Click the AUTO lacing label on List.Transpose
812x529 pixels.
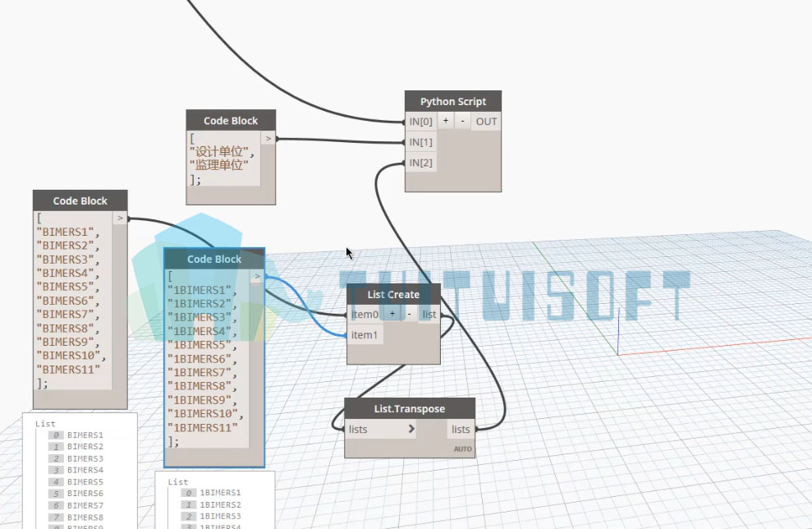[463, 449]
